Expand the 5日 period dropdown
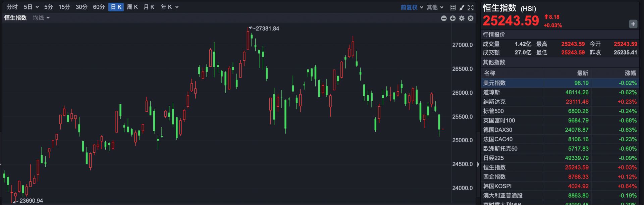The image size is (644, 205). coord(37,7)
